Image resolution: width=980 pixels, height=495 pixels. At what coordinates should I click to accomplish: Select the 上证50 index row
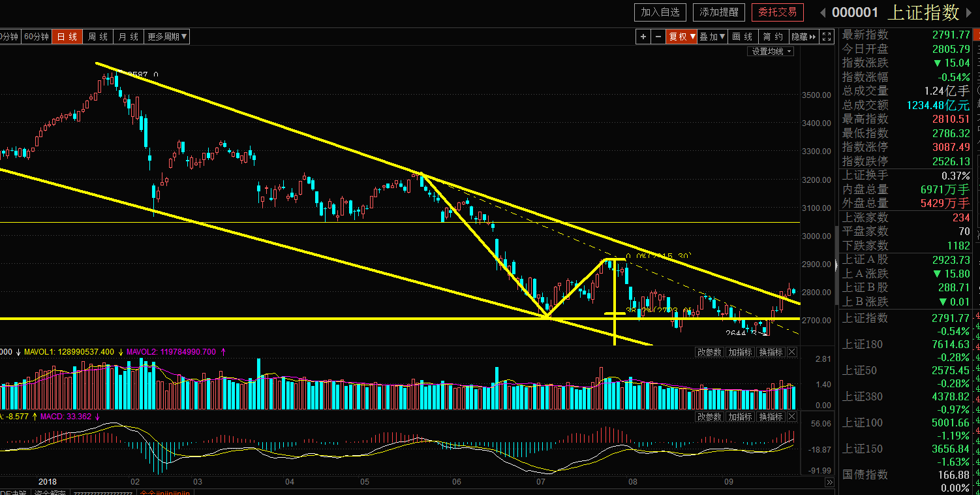click(906, 377)
